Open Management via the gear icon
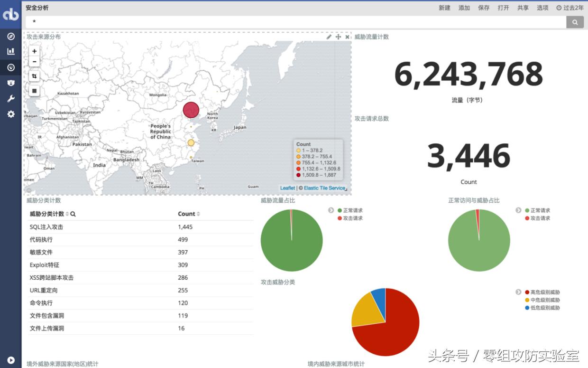Image resolution: width=588 pixels, height=368 pixels. [10, 114]
